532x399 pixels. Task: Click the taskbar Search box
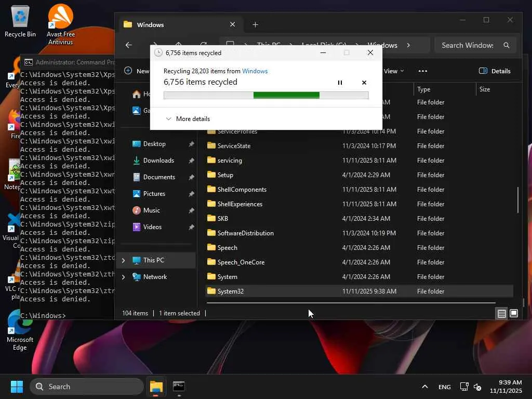(87, 387)
